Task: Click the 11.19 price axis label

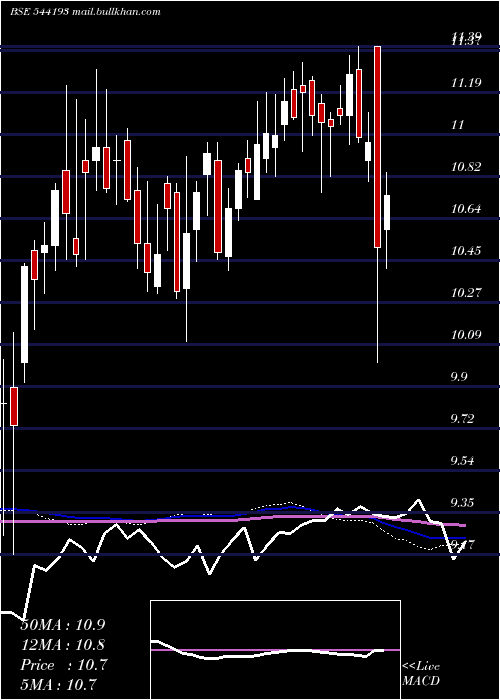Action: click(x=466, y=83)
